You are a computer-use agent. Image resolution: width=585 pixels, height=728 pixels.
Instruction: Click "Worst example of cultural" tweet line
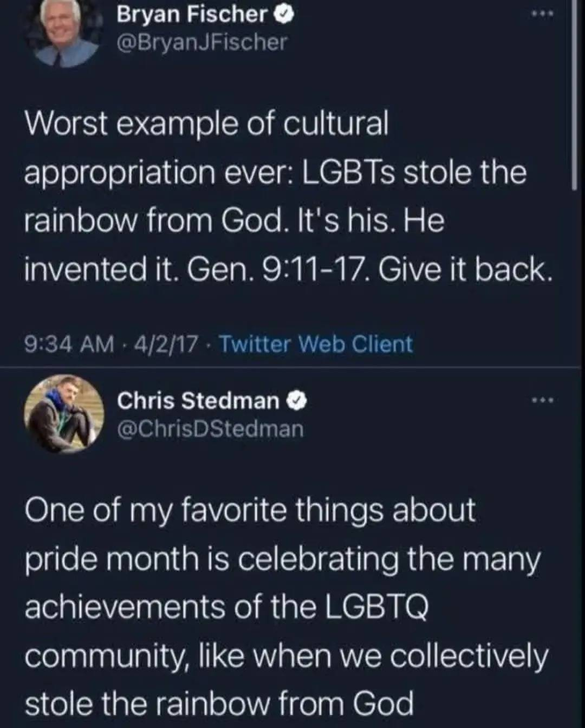tap(206, 123)
